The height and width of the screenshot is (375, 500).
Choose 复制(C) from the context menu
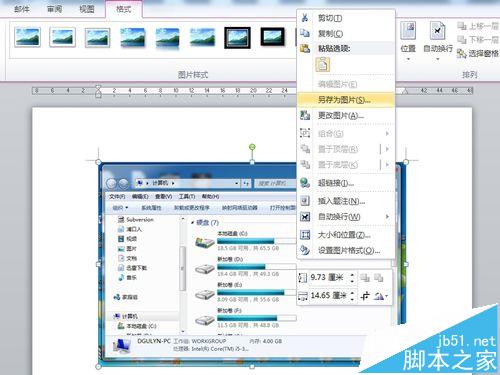[x=346, y=33]
